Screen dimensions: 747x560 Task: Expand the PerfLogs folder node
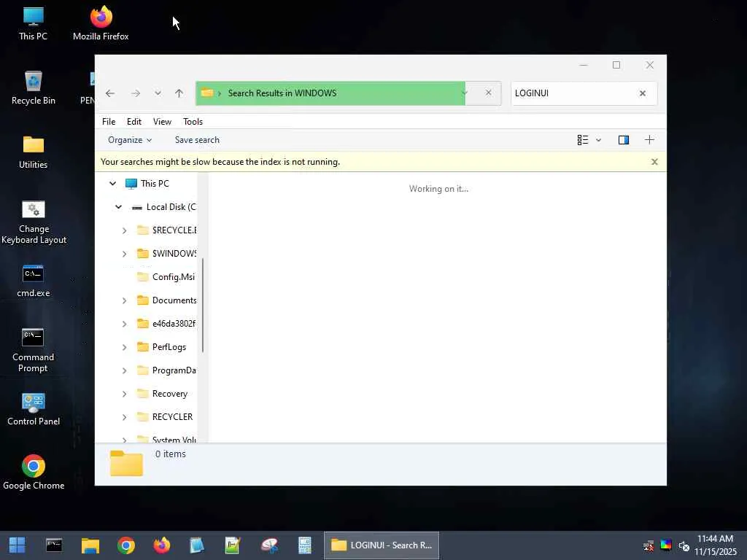[x=124, y=347]
